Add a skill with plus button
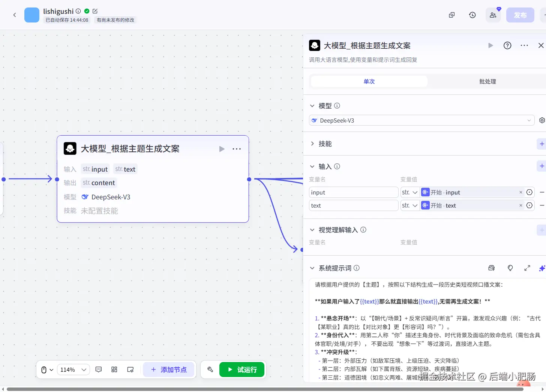 coord(542,144)
